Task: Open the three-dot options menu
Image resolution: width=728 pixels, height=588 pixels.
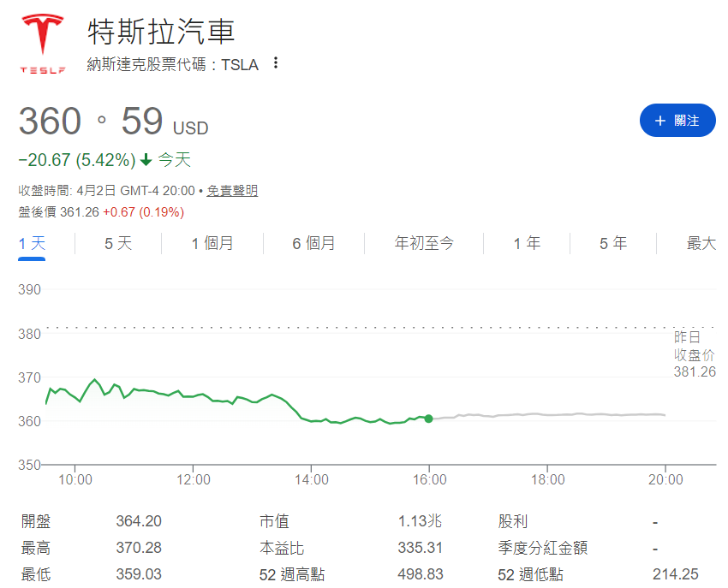Action: coord(276,64)
